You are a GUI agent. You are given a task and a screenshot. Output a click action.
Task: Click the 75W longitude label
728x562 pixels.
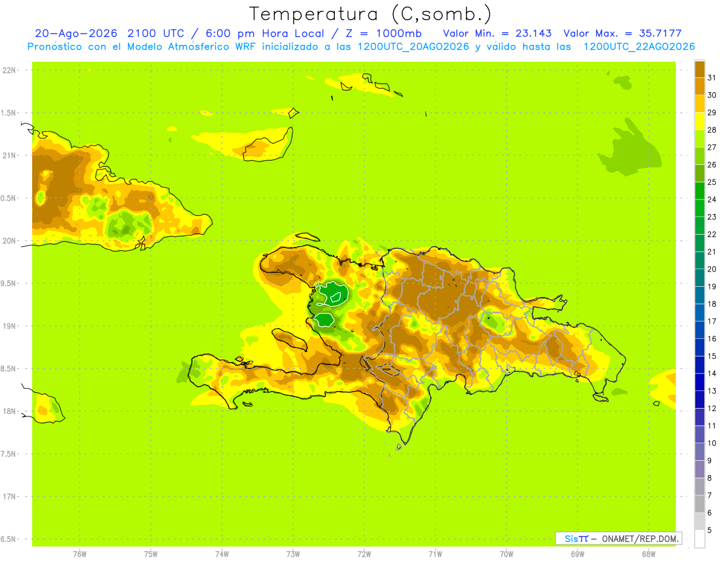click(x=151, y=554)
